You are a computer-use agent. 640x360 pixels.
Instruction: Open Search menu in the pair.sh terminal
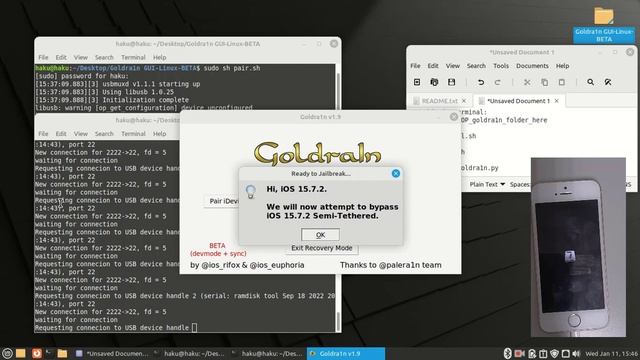pos(104,57)
